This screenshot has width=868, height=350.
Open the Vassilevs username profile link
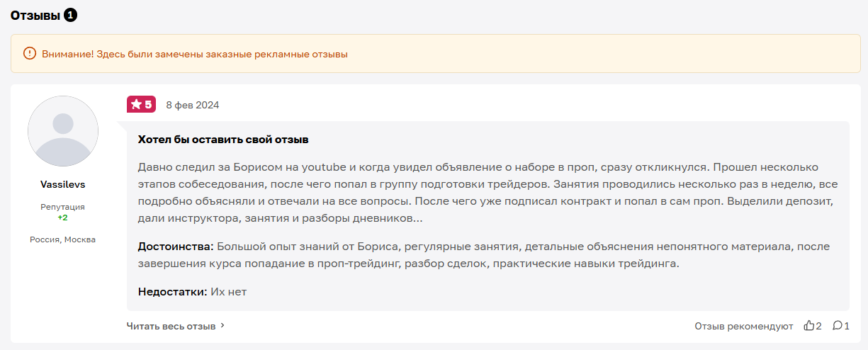click(63, 184)
